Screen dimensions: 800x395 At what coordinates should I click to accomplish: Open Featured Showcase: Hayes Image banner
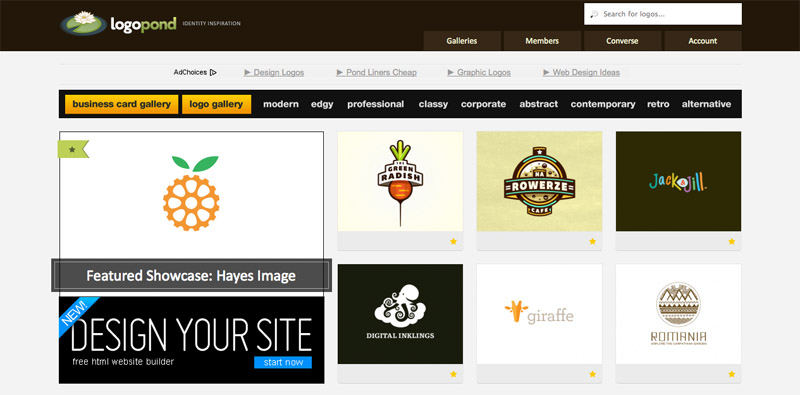pos(191,276)
